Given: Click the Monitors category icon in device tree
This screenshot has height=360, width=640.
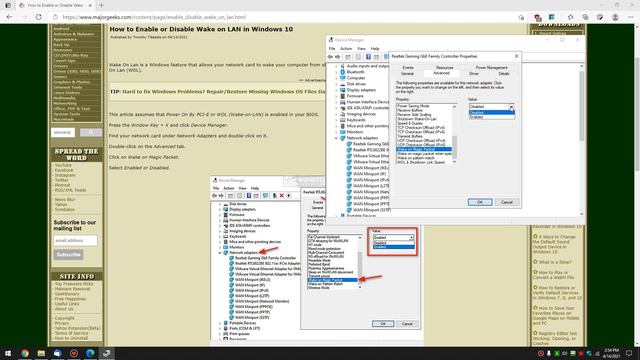Looking at the screenshot, I should pyautogui.click(x=343, y=132).
